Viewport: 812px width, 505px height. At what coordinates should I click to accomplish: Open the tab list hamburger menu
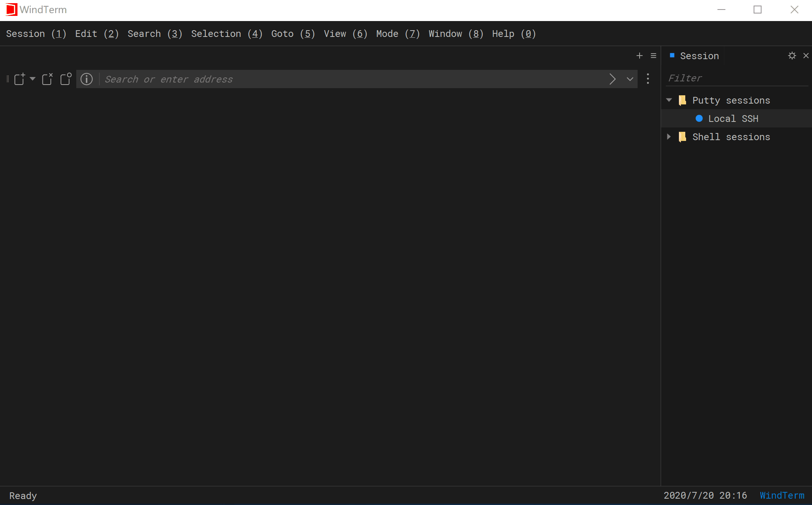pyautogui.click(x=653, y=56)
